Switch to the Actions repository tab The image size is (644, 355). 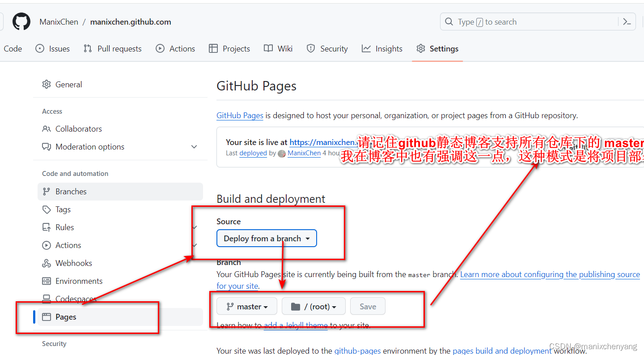tap(175, 49)
